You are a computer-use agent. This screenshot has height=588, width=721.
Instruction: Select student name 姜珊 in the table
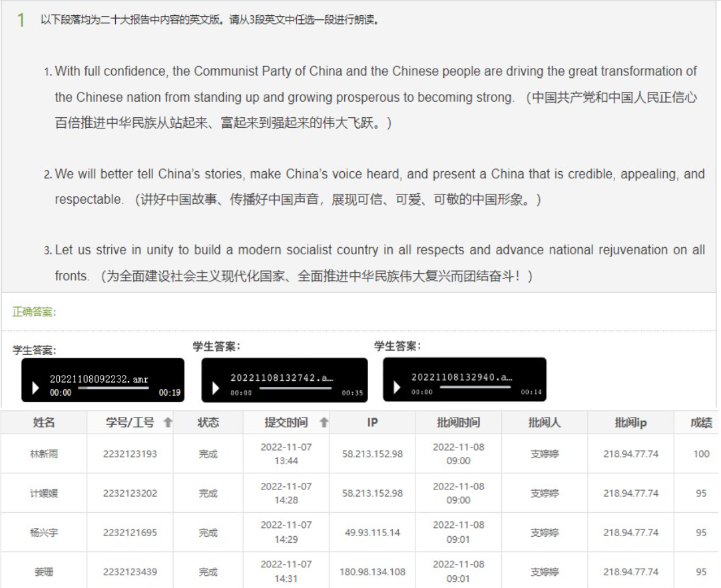[44, 572]
